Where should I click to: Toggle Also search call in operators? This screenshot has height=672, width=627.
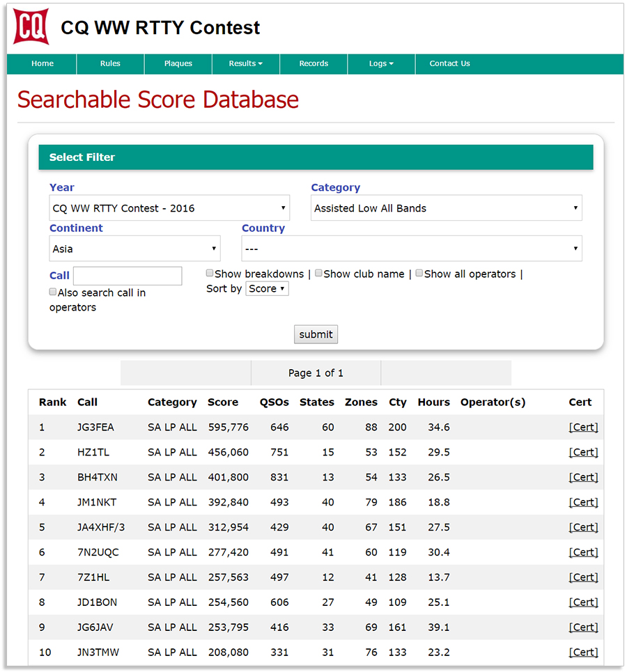pos(53,292)
